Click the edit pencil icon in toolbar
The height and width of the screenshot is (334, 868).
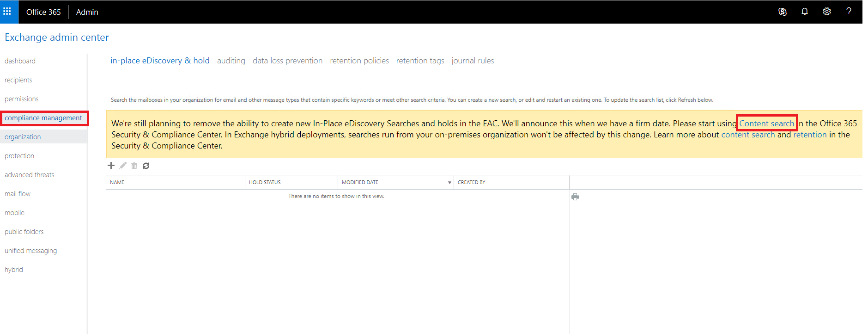tap(123, 166)
